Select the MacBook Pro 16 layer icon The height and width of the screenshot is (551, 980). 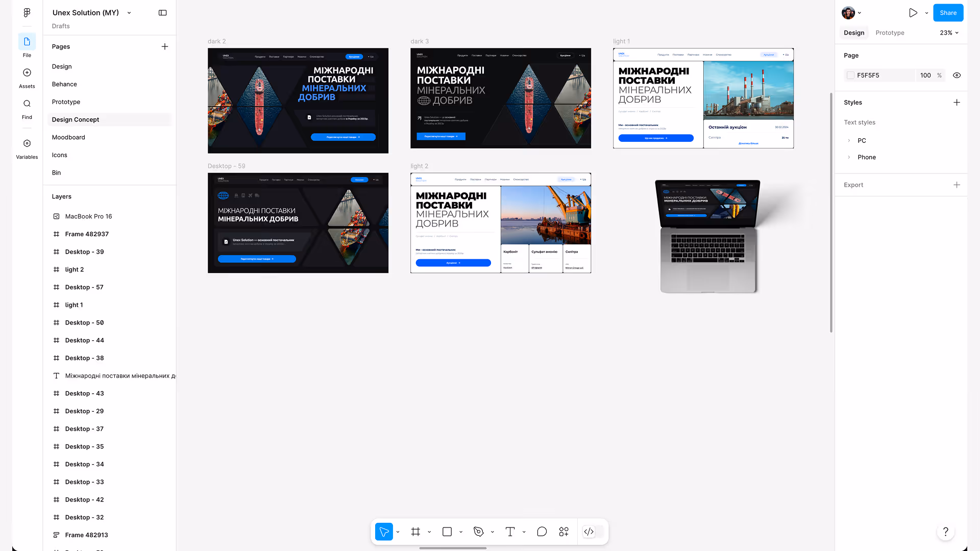point(56,216)
